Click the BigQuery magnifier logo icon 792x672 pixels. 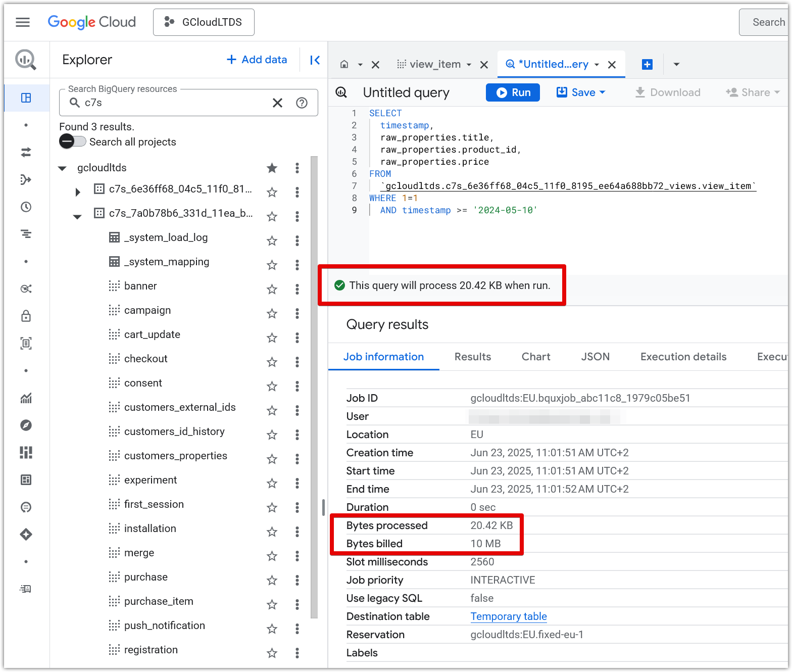click(26, 60)
